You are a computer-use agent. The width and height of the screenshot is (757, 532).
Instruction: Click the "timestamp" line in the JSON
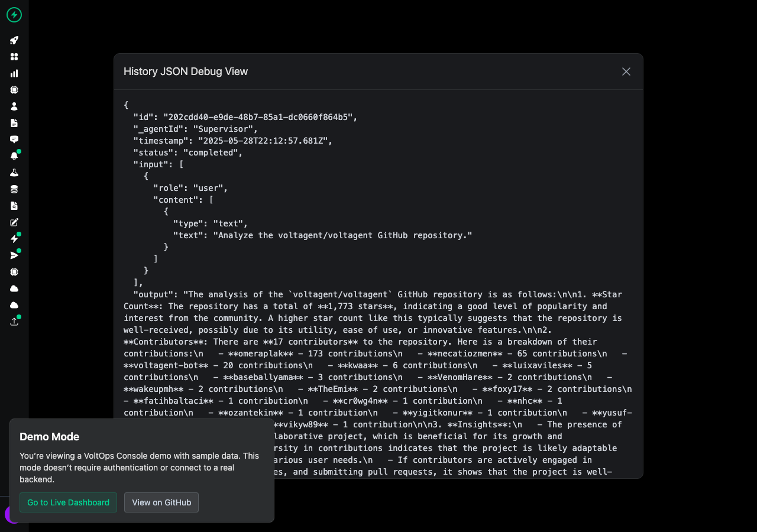pos(233,141)
